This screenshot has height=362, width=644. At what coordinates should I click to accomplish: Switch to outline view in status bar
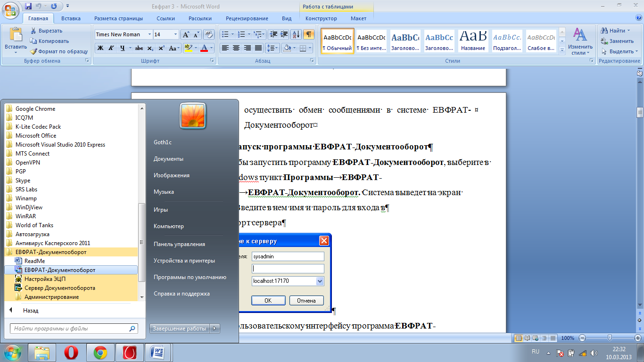544,338
